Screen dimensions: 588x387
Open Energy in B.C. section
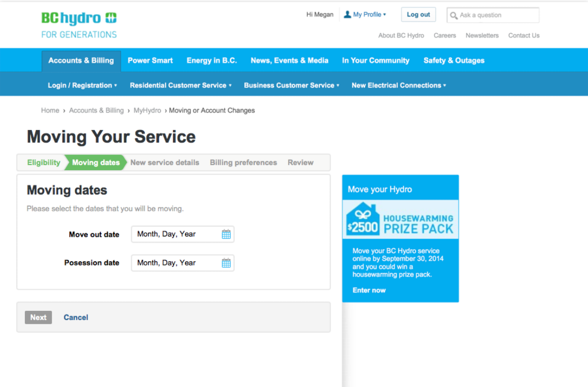pos(212,61)
